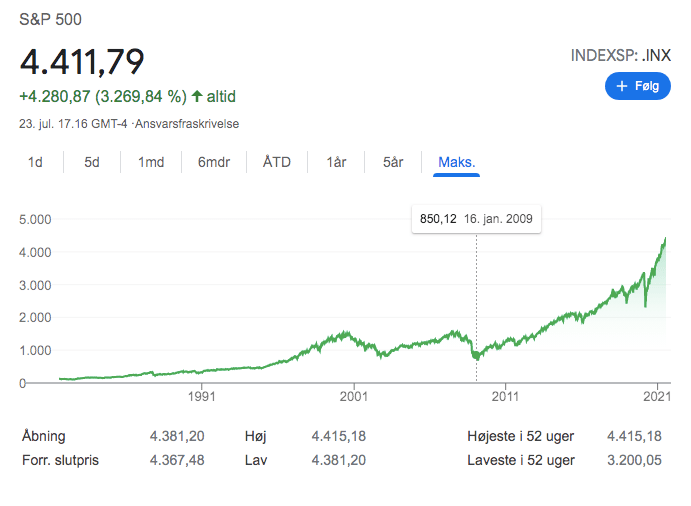Click the Følg follow button

tap(637, 87)
